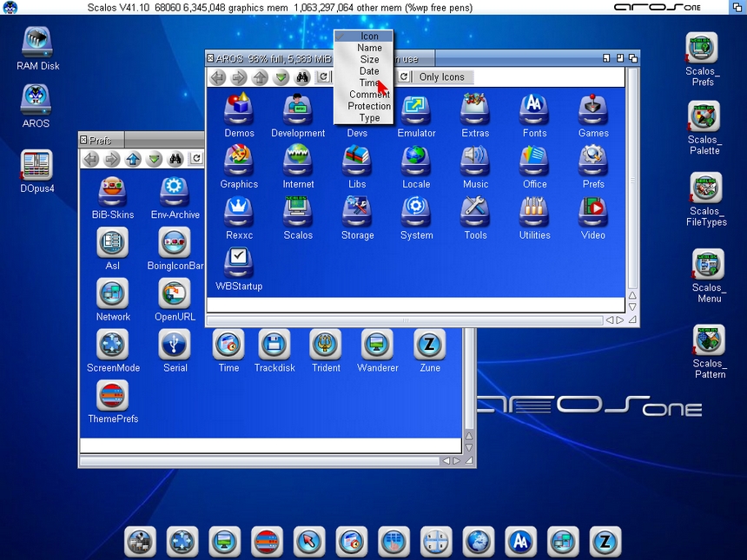Image resolution: width=747 pixels, height=560 pixels.
Task: Click the cycle arrow beside Only Icons
Action: coord(404,77)
